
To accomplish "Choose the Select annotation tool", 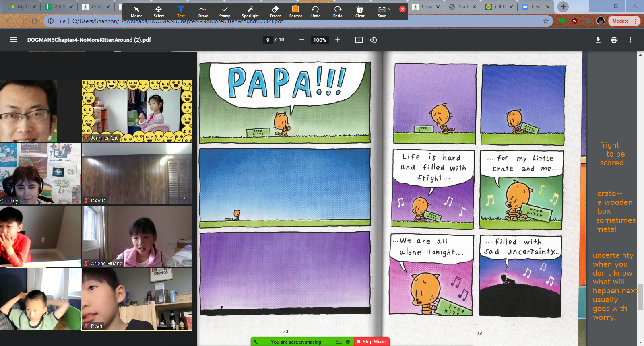I will [159, 12].
